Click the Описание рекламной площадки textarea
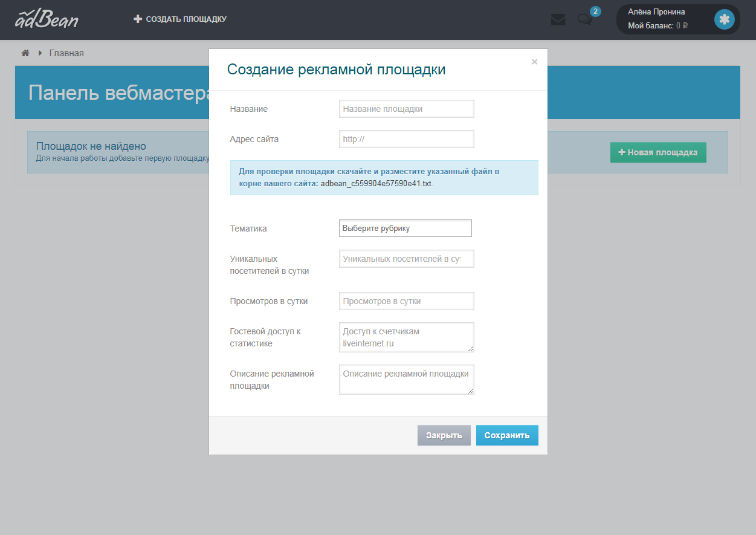This screenshot has height=535, width=756. click(406, 379)
